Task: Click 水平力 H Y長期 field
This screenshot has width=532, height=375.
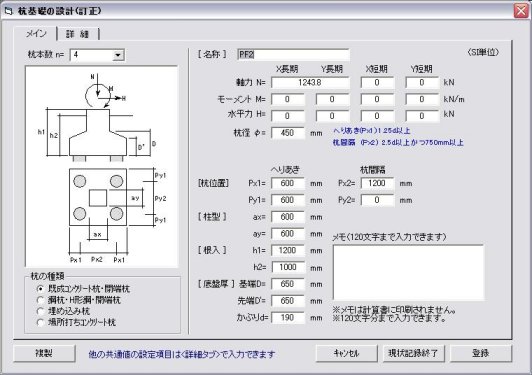Action: click(332, 116)
